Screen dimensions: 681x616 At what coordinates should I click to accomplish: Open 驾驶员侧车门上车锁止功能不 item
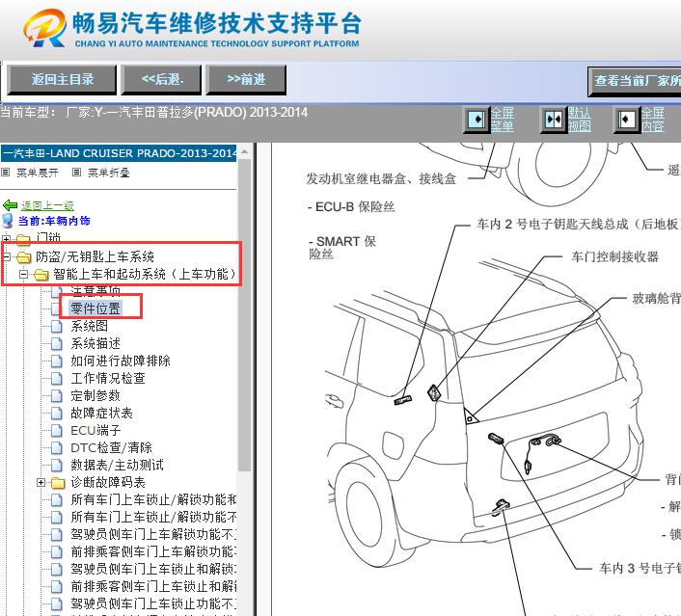click(153, 603)
